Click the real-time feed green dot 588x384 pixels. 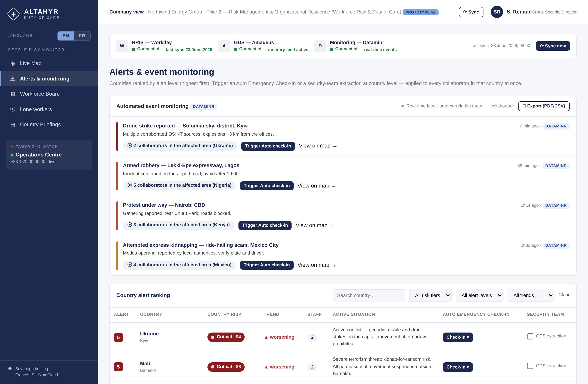pos(403,106)
